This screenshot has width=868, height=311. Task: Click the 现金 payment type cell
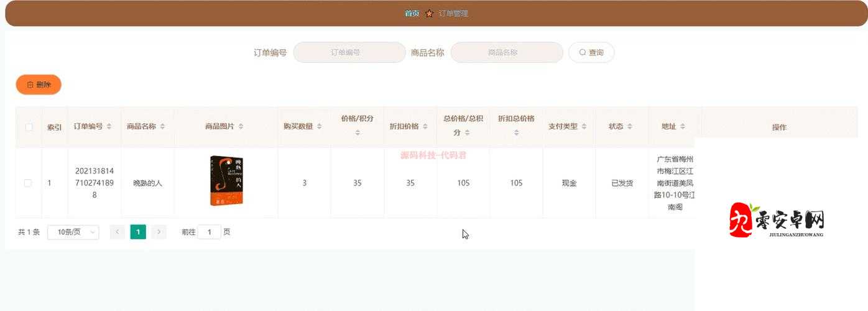(569, 183)
